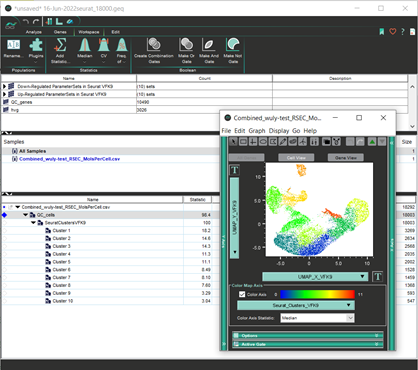Image resolution: width=418 pixels, height=370 pixels.
Task: Click the Add Statistic sigma icon
Action: click(x=60, y=45)
